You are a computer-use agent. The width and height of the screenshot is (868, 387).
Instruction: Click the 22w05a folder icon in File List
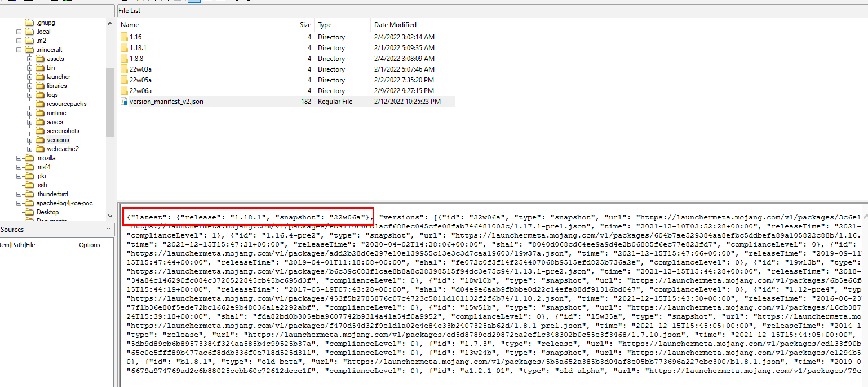(x=124, y=80)
